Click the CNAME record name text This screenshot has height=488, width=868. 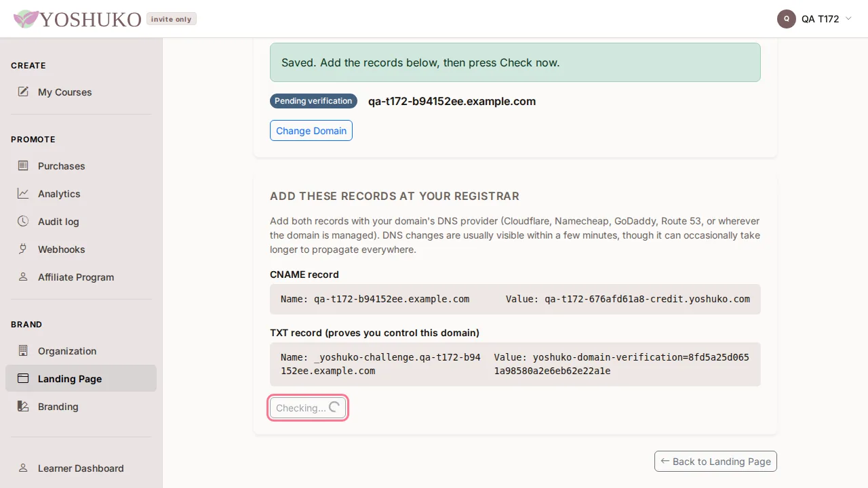375,299
